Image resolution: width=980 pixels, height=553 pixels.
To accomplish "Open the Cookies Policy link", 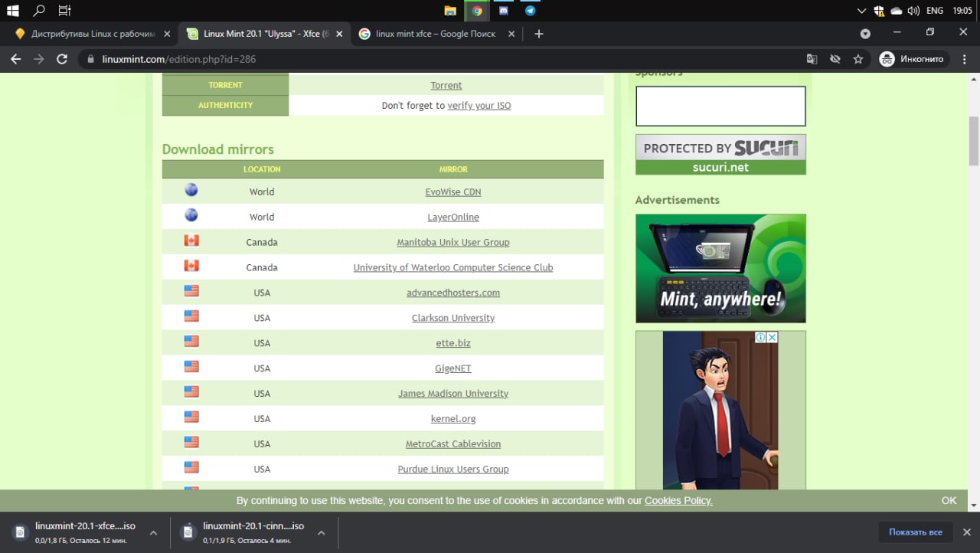I will coord(678,500).
